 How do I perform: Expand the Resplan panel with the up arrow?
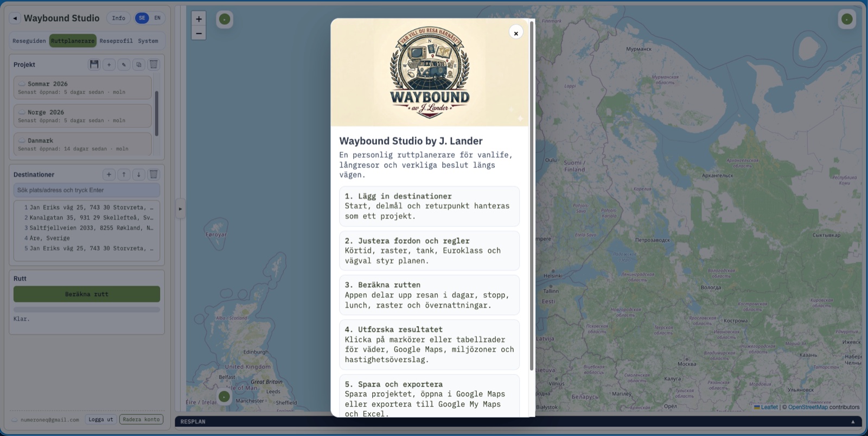pos(853,422)
